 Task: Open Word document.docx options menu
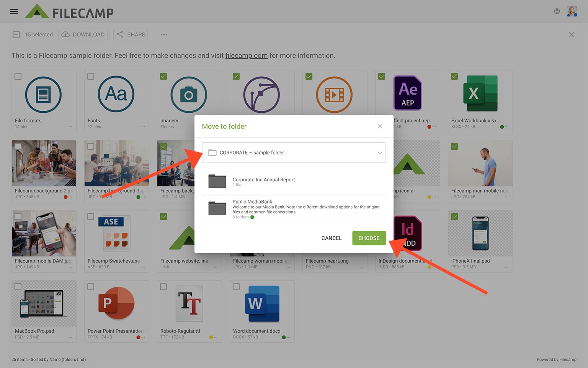(289, 337)
